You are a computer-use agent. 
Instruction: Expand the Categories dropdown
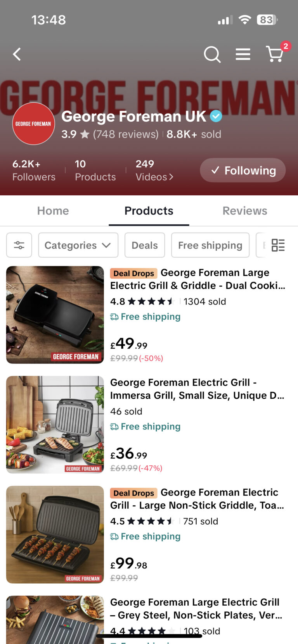coord(78,245)
